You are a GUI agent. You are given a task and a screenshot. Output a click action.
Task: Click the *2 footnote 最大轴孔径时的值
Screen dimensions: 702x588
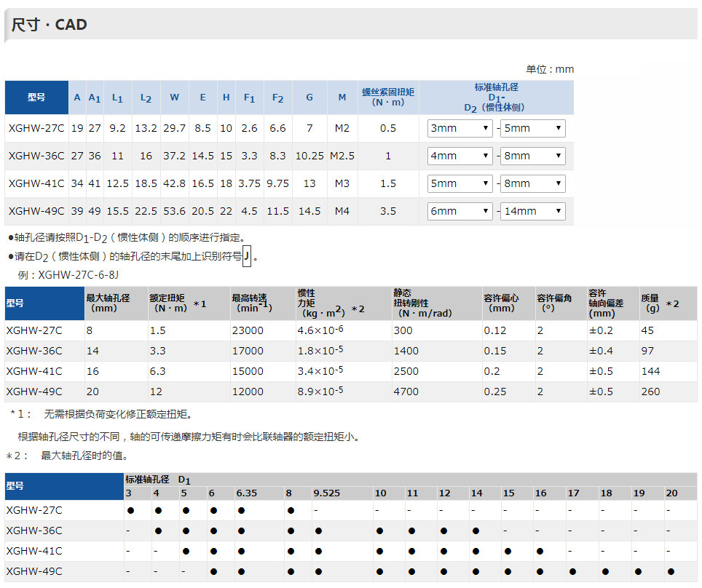[x=67, y=456]
